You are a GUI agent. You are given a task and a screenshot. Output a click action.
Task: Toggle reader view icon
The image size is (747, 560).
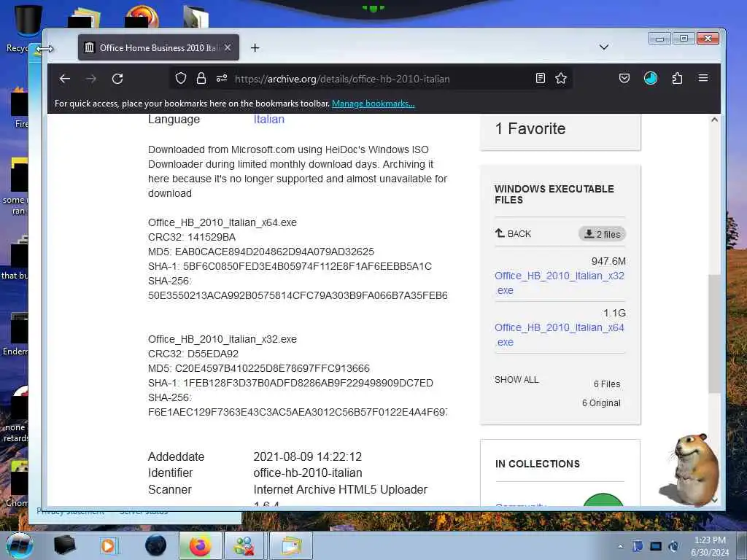click(x=541, y=78)
